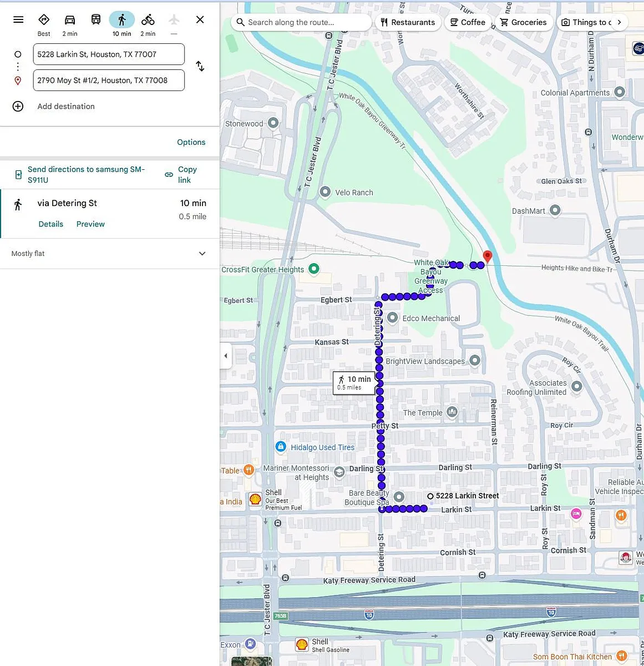Image resolution: width=644 pixels, height=666 pixels.
Task: Open Edco Mechanical marker
Action: (393, 318)
